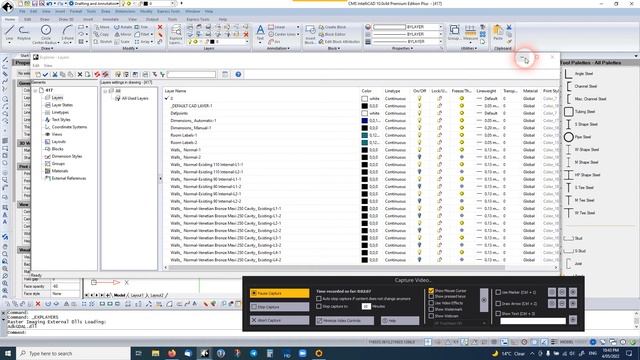The height and width of the screenshot is (360, 640).
Task: Click Minimize Video Controls button
Action: [x=344, y=321]
